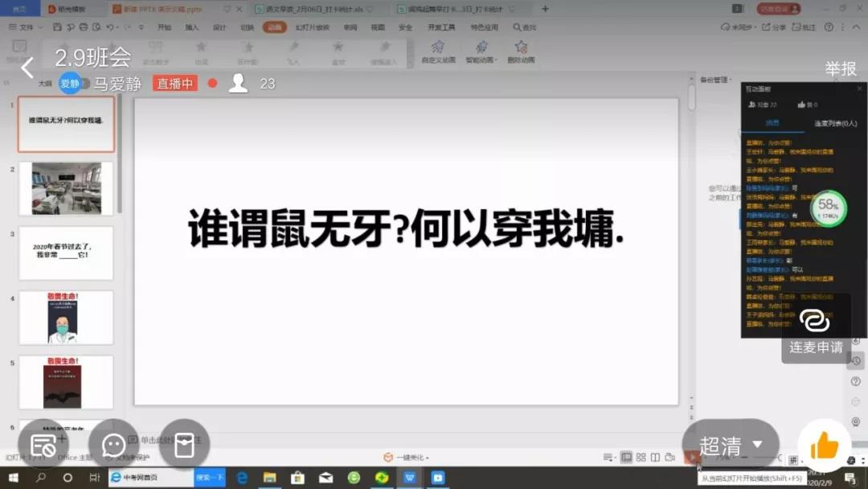868x489 pixels.
Task: Toggle the message-block round button at bottom left
Action: (43, 444)
